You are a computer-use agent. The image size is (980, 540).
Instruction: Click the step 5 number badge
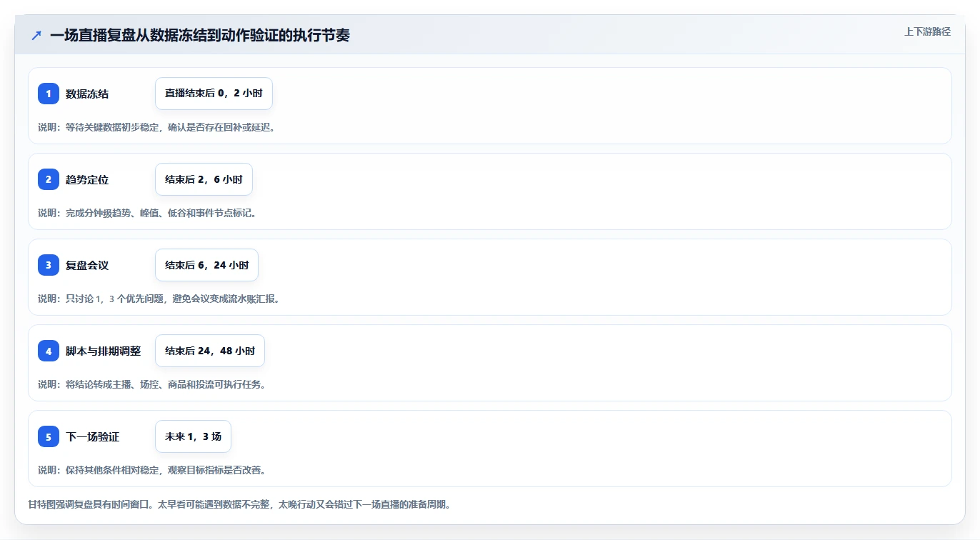click(49, 436)
